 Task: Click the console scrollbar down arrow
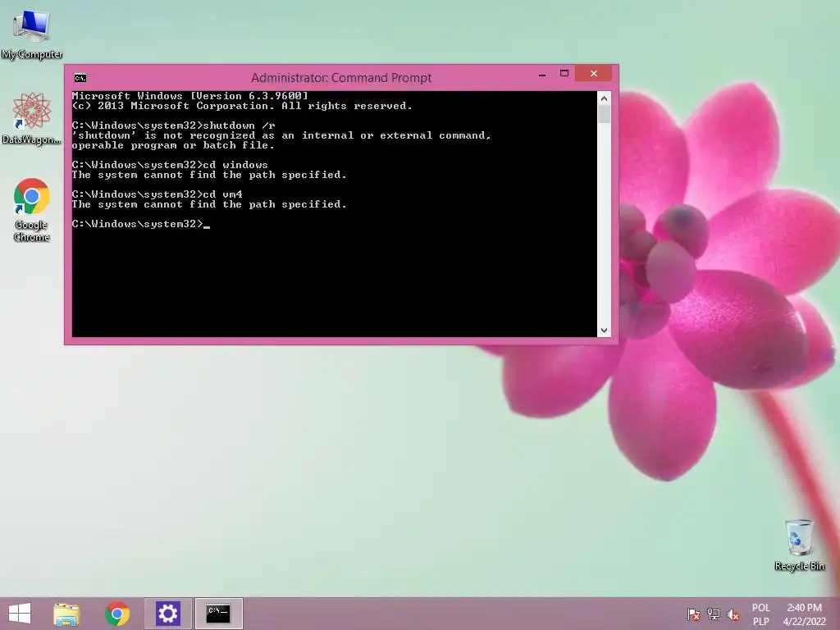(604, 331)
